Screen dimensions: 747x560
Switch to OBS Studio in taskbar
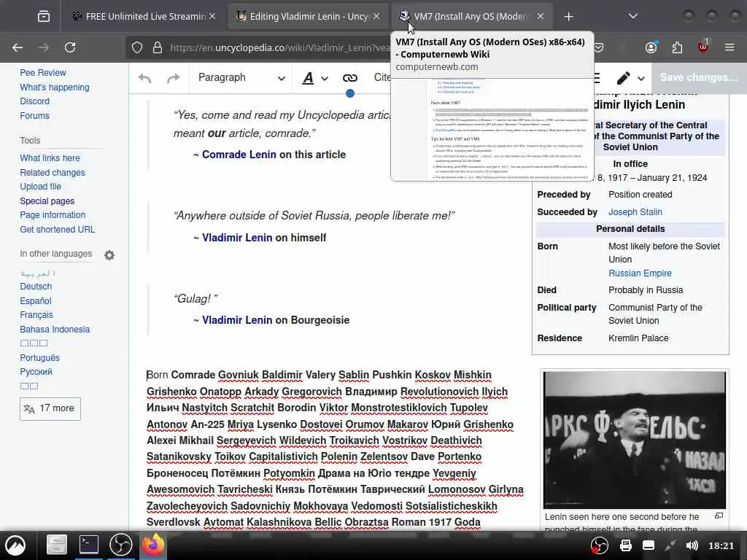click(x=121, y=545)
